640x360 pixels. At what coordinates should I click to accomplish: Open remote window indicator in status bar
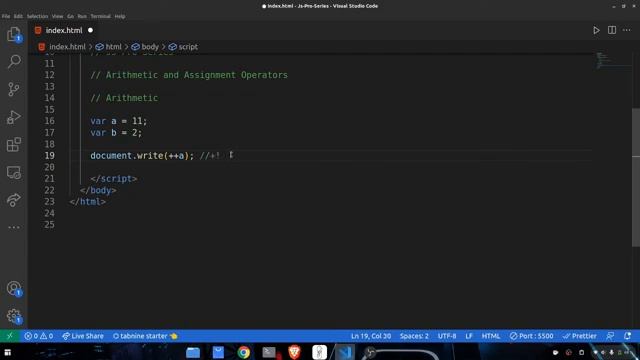click(x=10, y=336)
